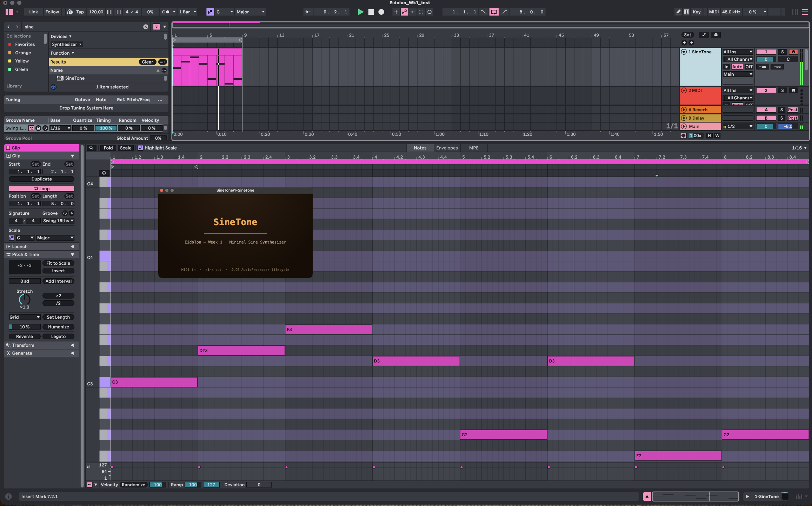Switch to the Envelopes tab

point(447,148)
